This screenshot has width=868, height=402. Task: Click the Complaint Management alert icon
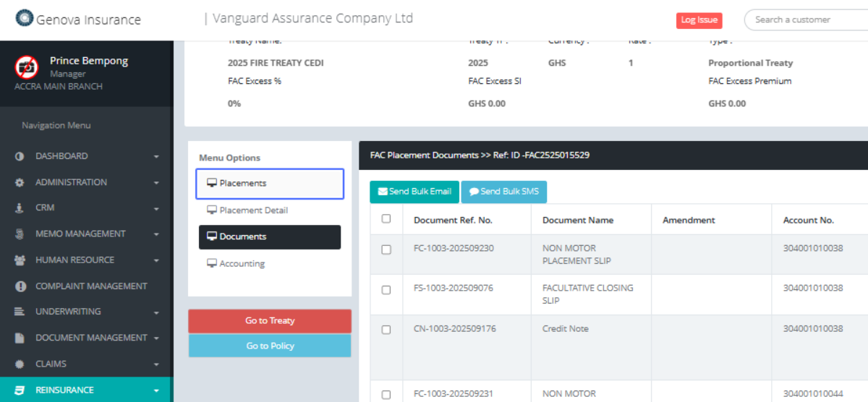click(20, 286)
